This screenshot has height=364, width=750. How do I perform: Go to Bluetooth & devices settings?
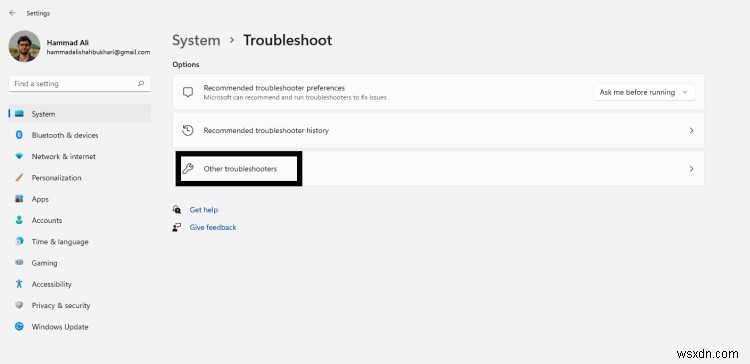click(65, 135)
